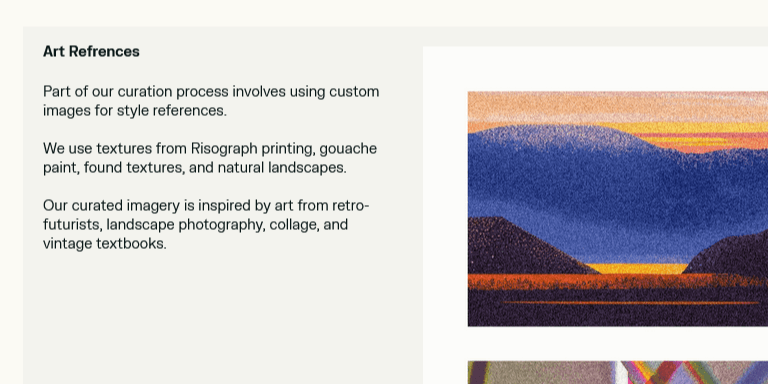
Task: Click the hyphenated word "retro-"
Action: [351, 205]
